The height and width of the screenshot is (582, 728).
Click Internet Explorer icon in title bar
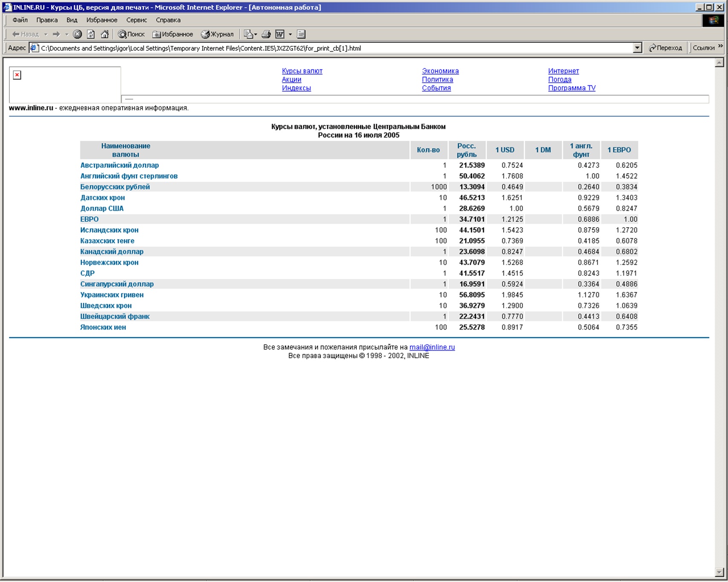click(x=7, y=7)
